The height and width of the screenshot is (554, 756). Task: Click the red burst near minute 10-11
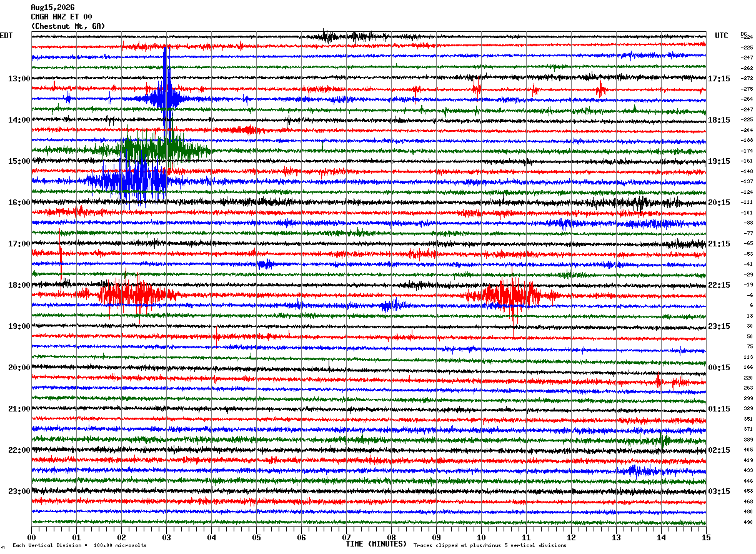[512, 295]
